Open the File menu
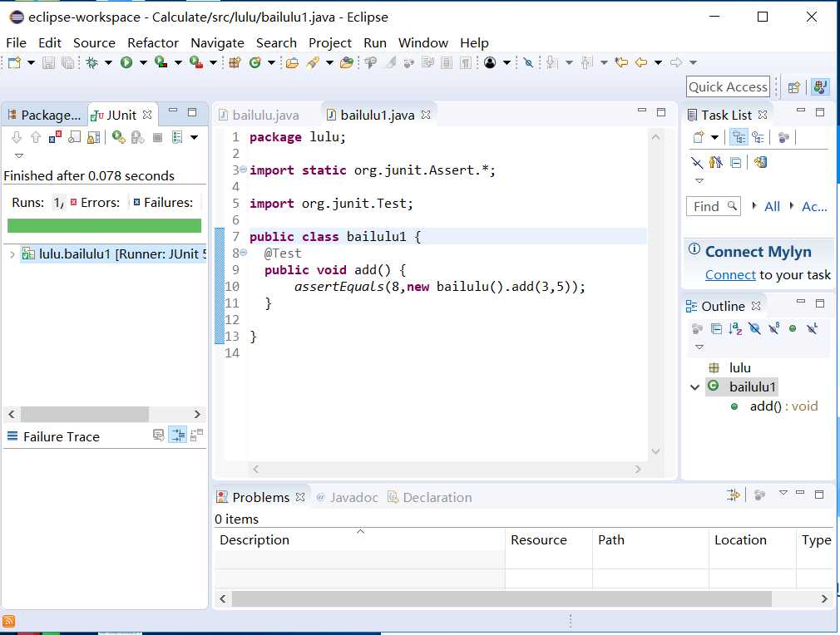 point(16,43)
